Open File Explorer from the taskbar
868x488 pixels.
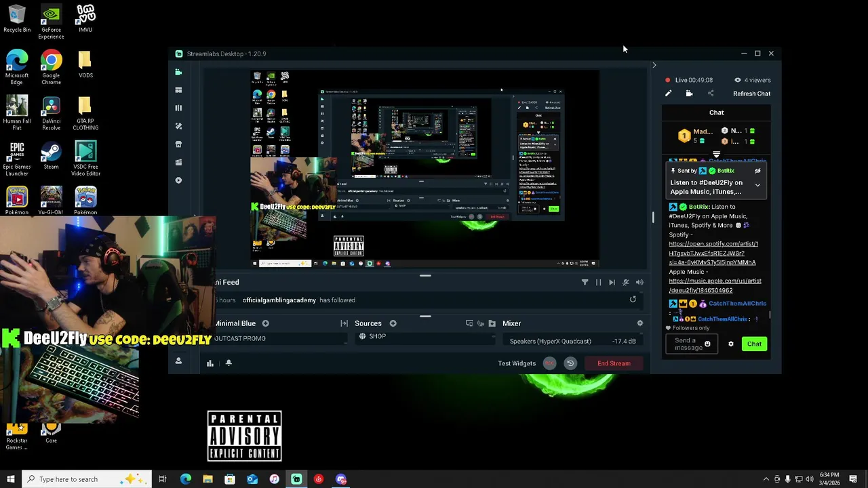point(208,479)
